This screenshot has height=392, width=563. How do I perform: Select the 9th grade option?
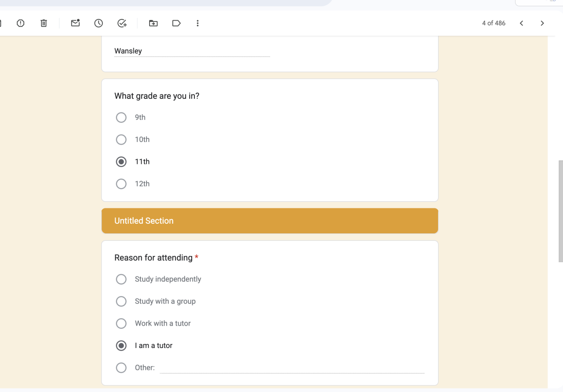(x=121, y=117)
